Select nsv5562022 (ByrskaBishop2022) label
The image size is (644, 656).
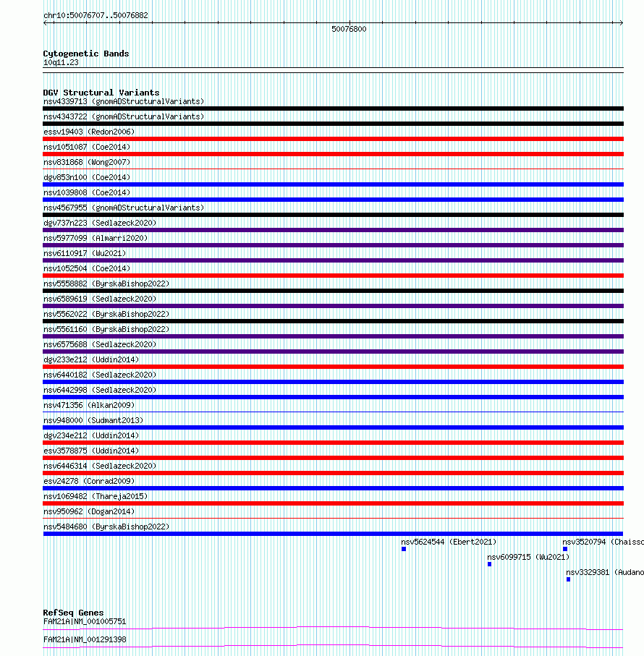(x=106, y=314)
